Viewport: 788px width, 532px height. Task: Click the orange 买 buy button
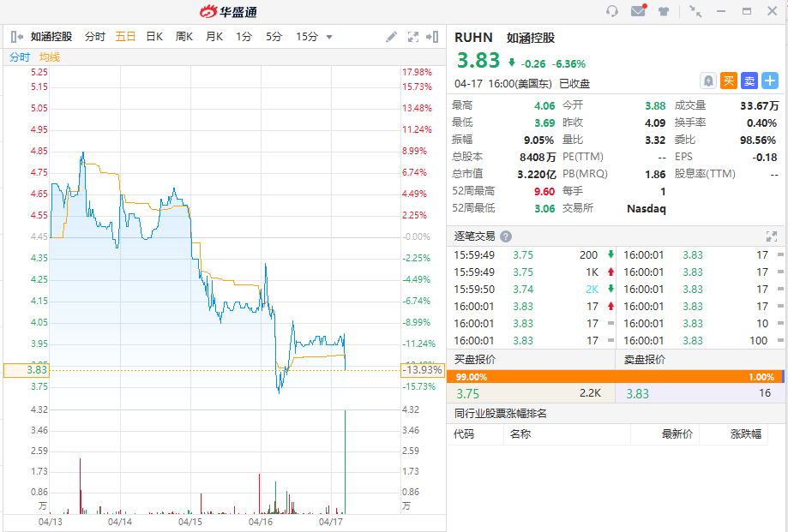coord(729,81)
